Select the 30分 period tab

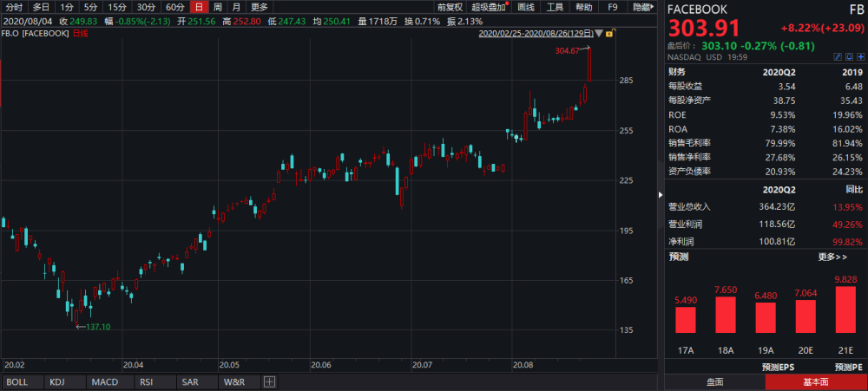[x=146, y=7]
